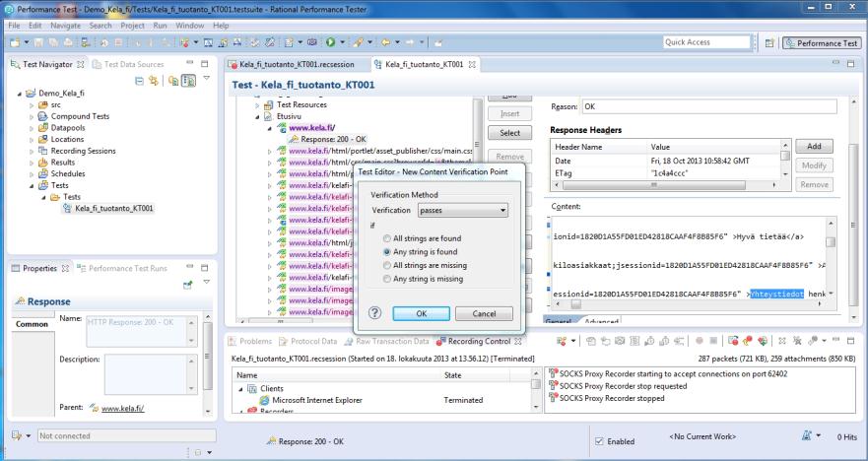Click Cancel in the verification dialog
Image resolution: width=868 pixels, height=461 pixels.
tap(485, 314)
